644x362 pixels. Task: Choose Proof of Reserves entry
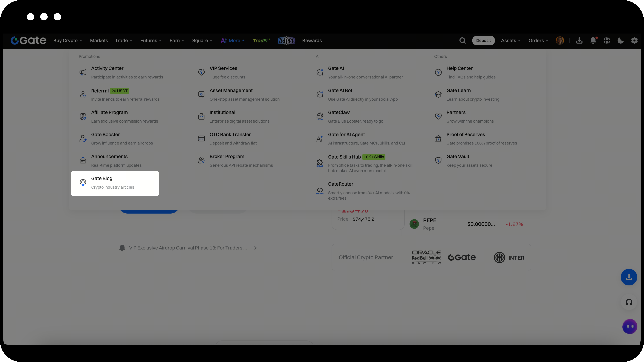(465, 134)
